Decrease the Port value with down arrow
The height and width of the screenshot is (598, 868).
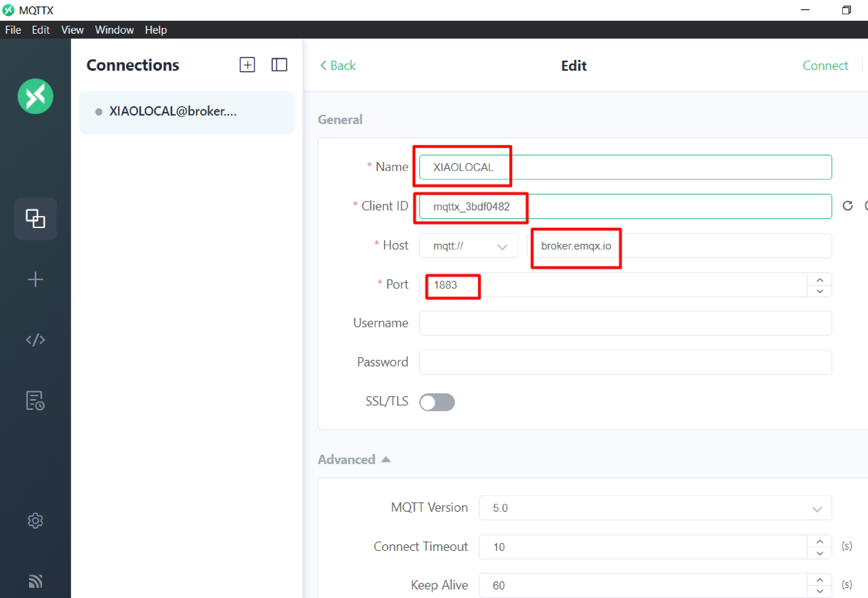(820, 291)
